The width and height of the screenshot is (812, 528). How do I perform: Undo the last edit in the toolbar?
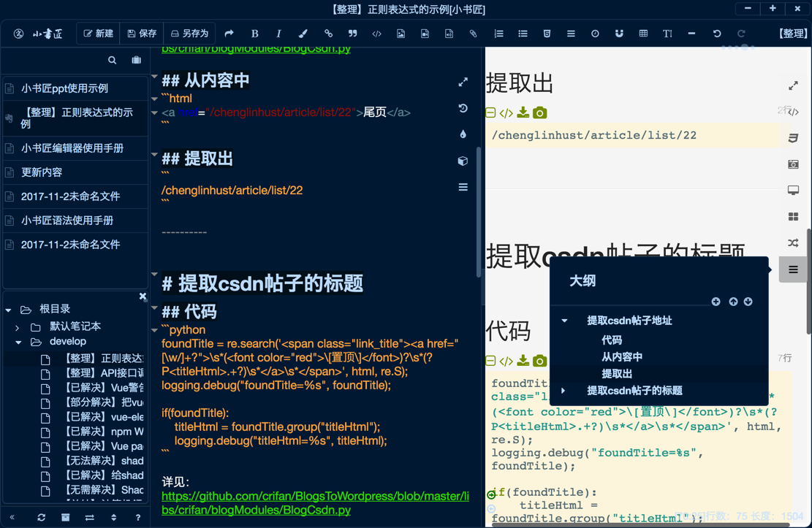pyautogui.click(x=717, y=33)
